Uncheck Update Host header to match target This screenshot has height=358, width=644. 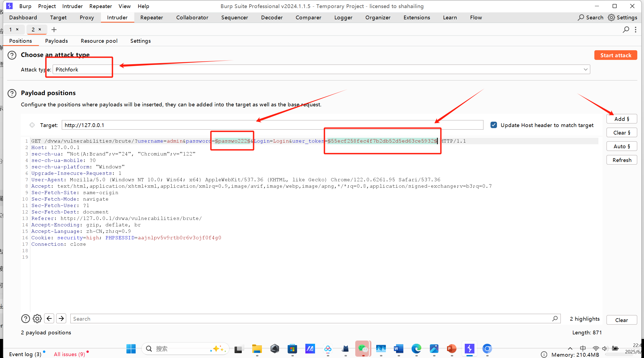pos(494,125)
